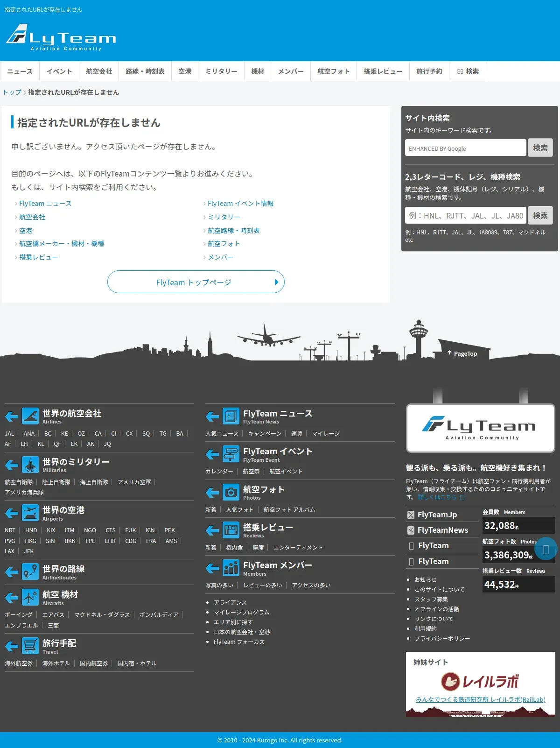Open the 搭乗レビュー menu item
The height and width of the screenshot is (748, 560).
(x=383, y=71)
